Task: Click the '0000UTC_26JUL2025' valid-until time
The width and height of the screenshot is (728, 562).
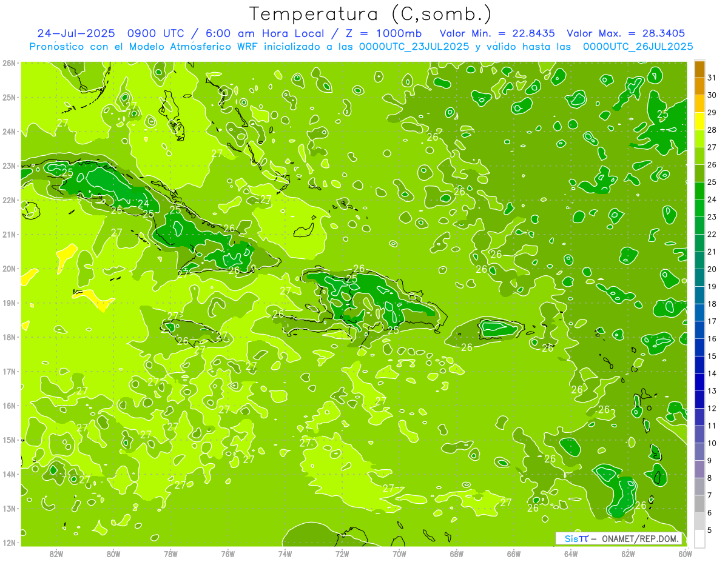Action: [638, 47]
